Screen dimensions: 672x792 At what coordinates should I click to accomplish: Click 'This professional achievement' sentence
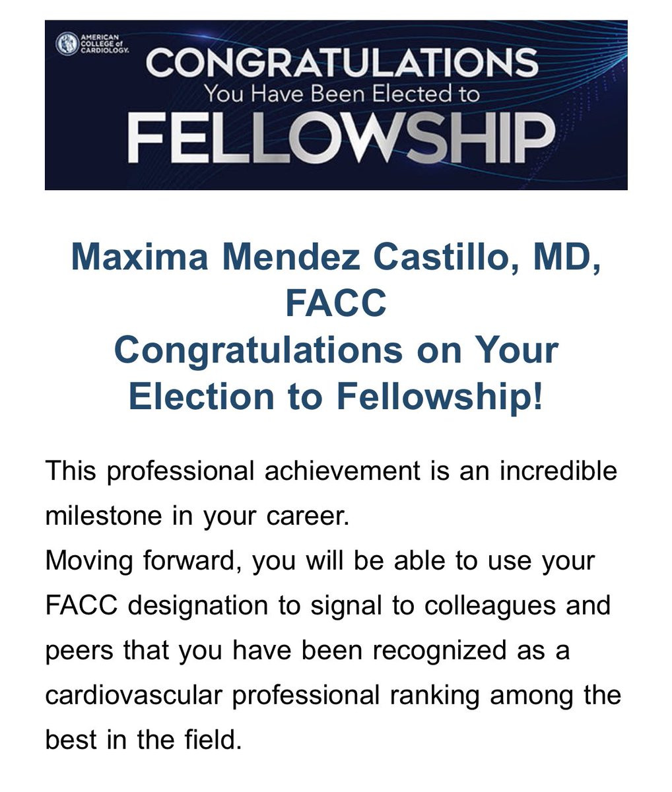(x=331, y=471)
